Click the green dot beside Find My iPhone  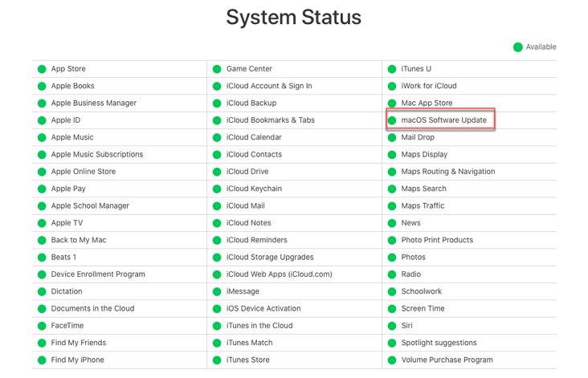(x=41, y=360)
